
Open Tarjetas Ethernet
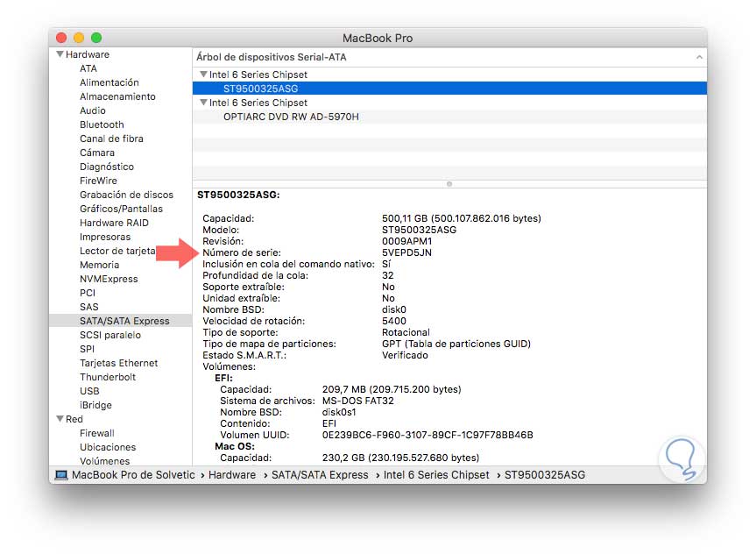118,362
